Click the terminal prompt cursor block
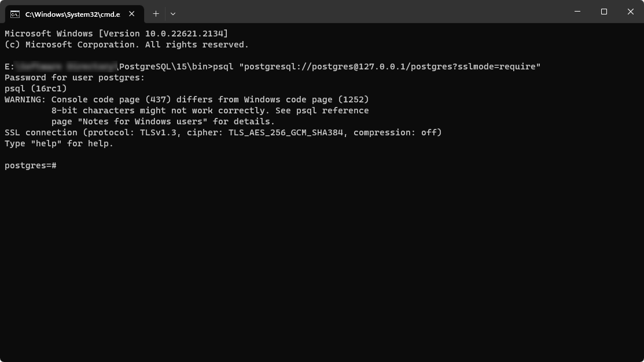This screenshot has width=644, height=362. [60, 165]
